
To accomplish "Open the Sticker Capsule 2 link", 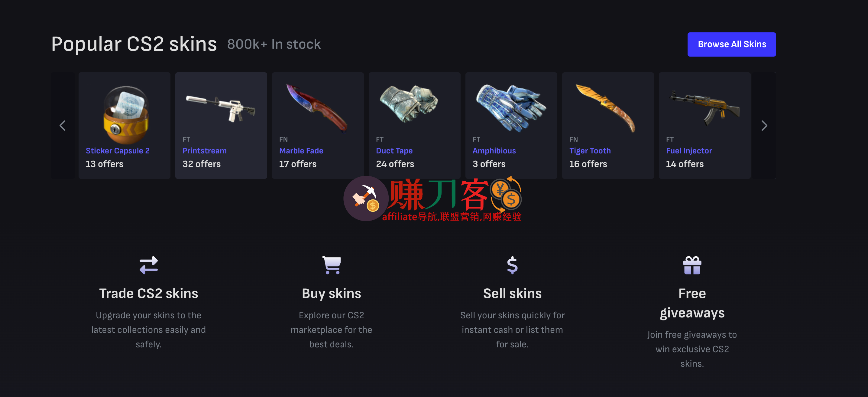I will (118, 150).
